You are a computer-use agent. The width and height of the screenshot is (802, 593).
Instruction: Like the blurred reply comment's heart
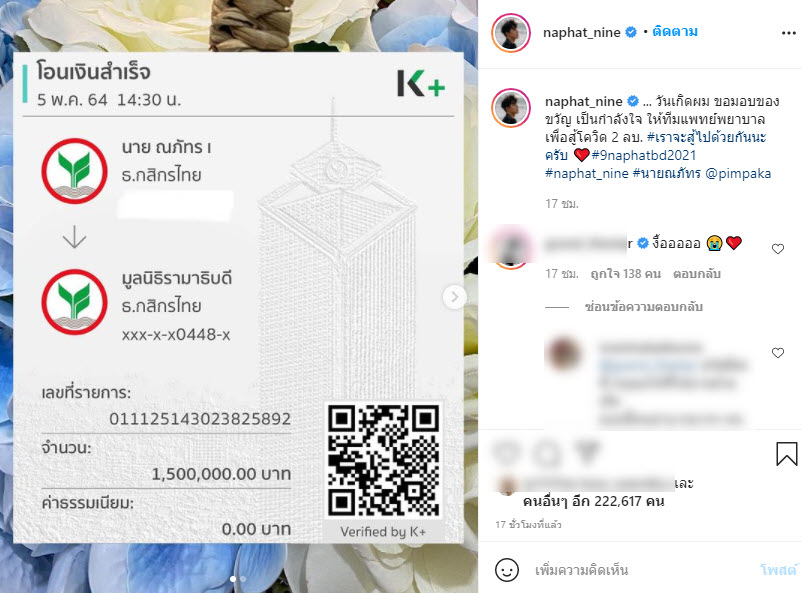click(777, 353)
